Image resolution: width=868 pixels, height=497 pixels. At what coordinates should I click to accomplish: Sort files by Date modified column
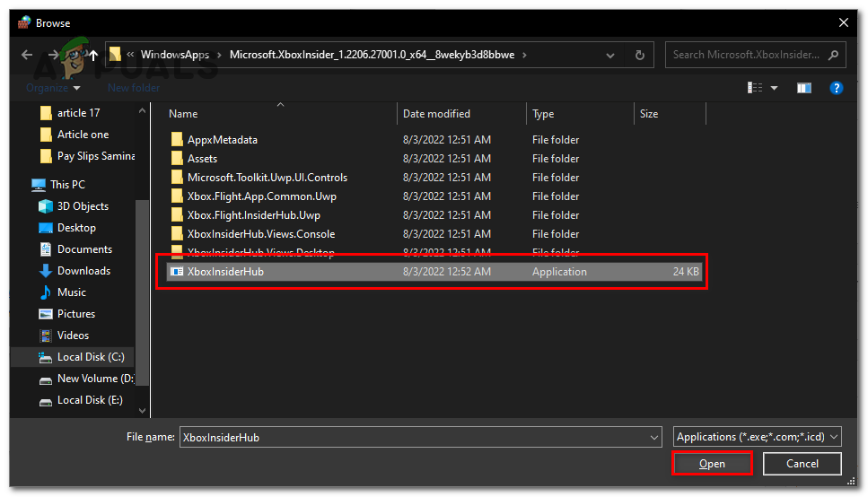[436, 114]
